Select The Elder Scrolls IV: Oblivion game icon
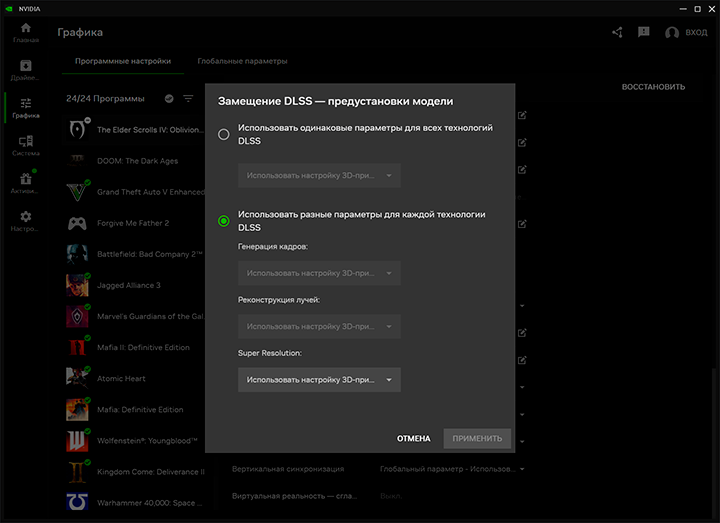This screenshot has height=523, width=720. pyautogui.click(x=77, y=129)
